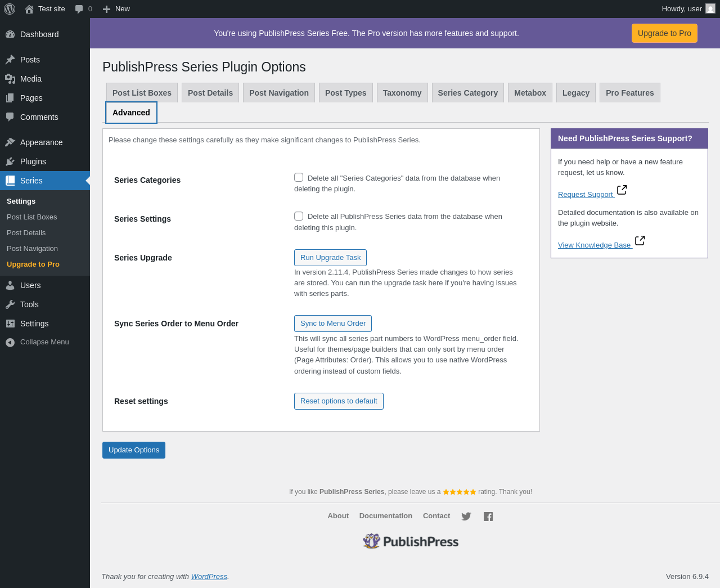Click the Posts pushpin icon
This screenshot has height=588, width=720.
[x=10, y=60]
